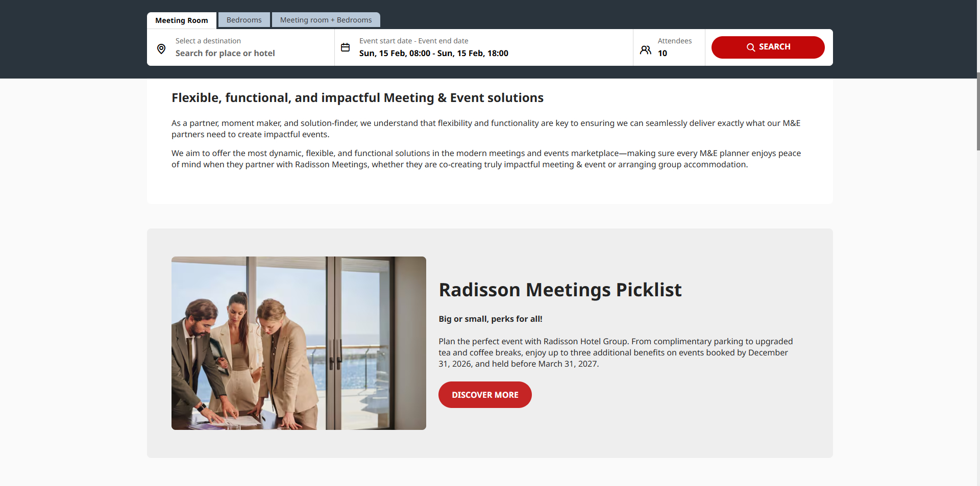The height and width of the screenshot is (486, 980).
Task: Select the 'Select a destination' pin symbol
Action: click(161, 48)
